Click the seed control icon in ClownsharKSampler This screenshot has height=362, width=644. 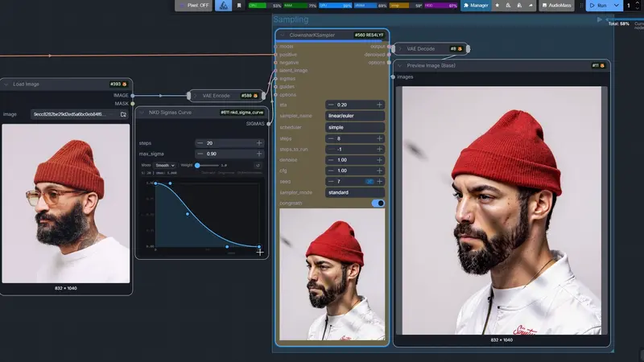369,182
